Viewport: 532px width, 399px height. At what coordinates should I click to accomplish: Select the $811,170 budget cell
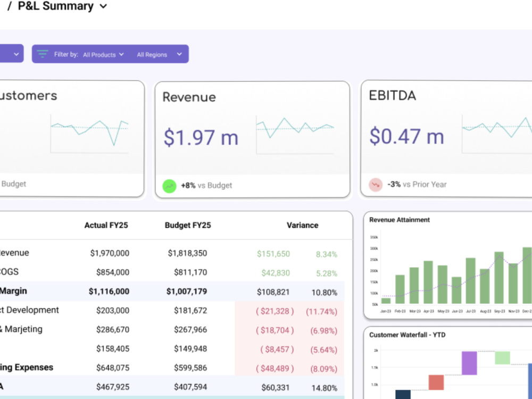coord(190,272)
